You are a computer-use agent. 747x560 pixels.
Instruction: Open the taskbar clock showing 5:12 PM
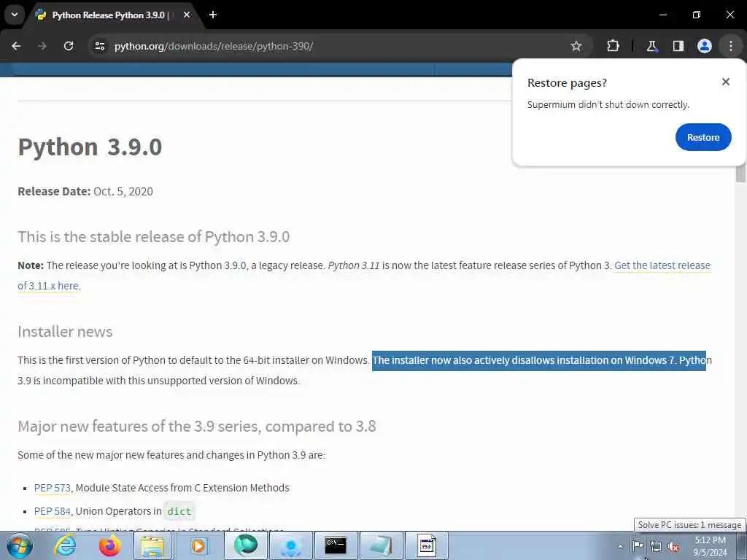(x=710, y=546)
